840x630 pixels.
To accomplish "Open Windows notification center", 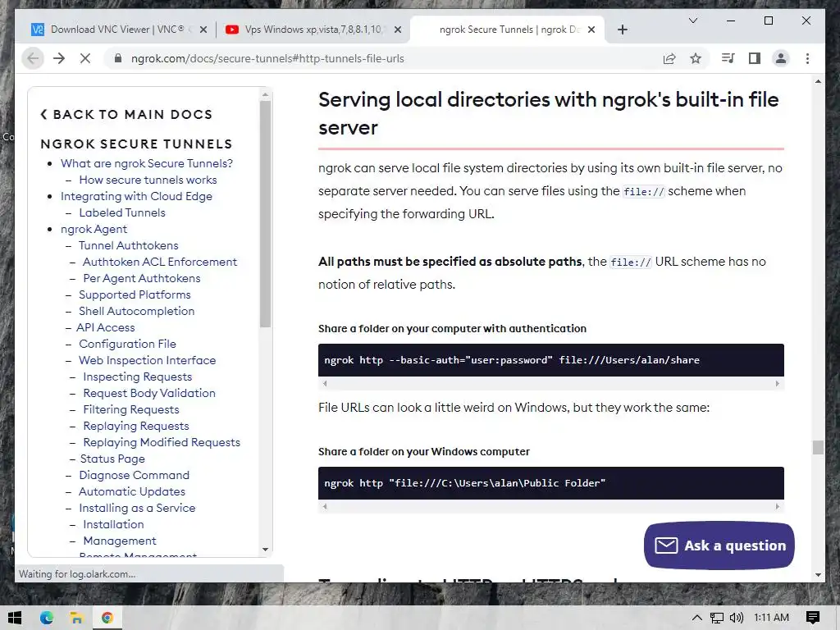I will pos(813,618).
